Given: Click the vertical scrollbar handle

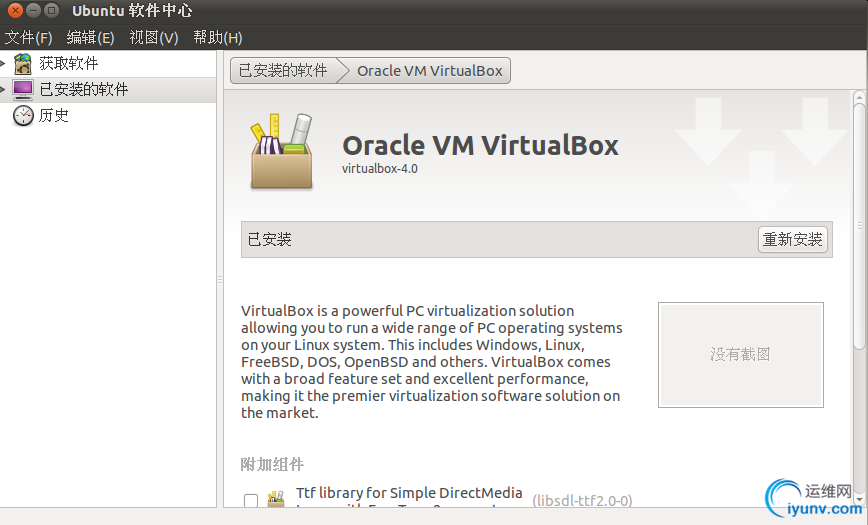Looking at the screenshot, I should click(x=859, y=226).
